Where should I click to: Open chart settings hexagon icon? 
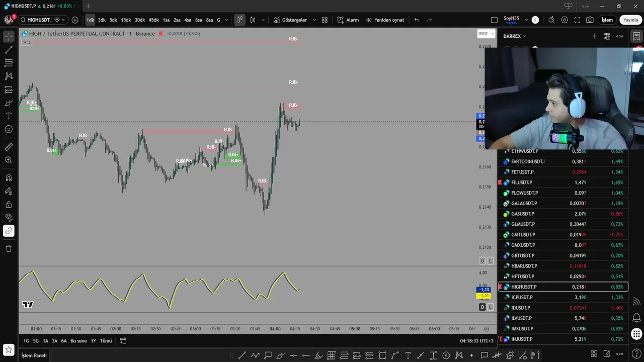[565, 20]
